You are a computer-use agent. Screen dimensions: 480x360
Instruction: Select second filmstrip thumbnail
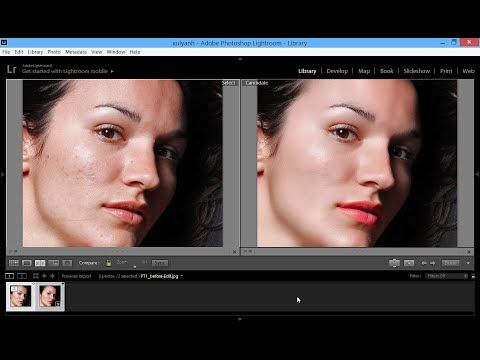(x=50, y=296)
